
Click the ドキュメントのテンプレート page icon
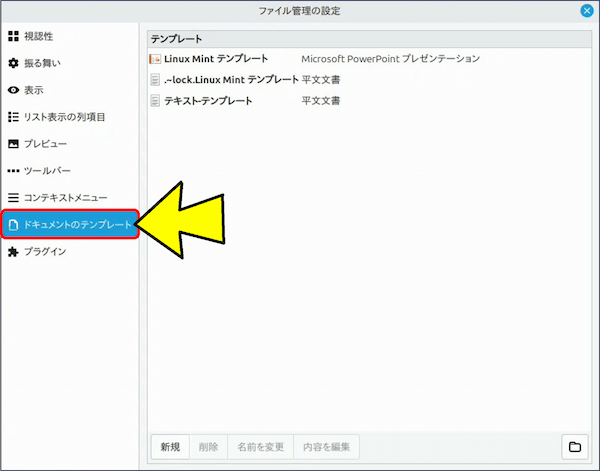(x=13, y=225)
